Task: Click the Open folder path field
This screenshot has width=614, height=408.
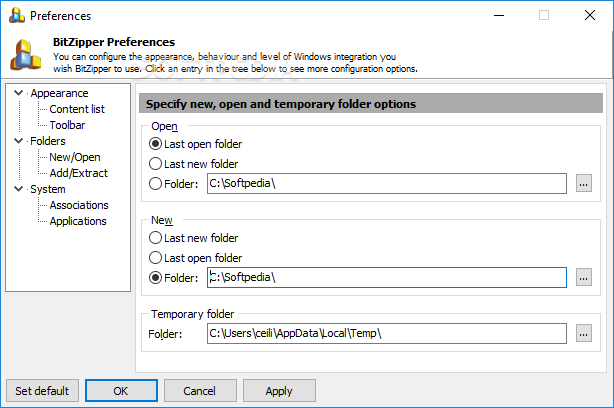Action: [x=387, y=183]
